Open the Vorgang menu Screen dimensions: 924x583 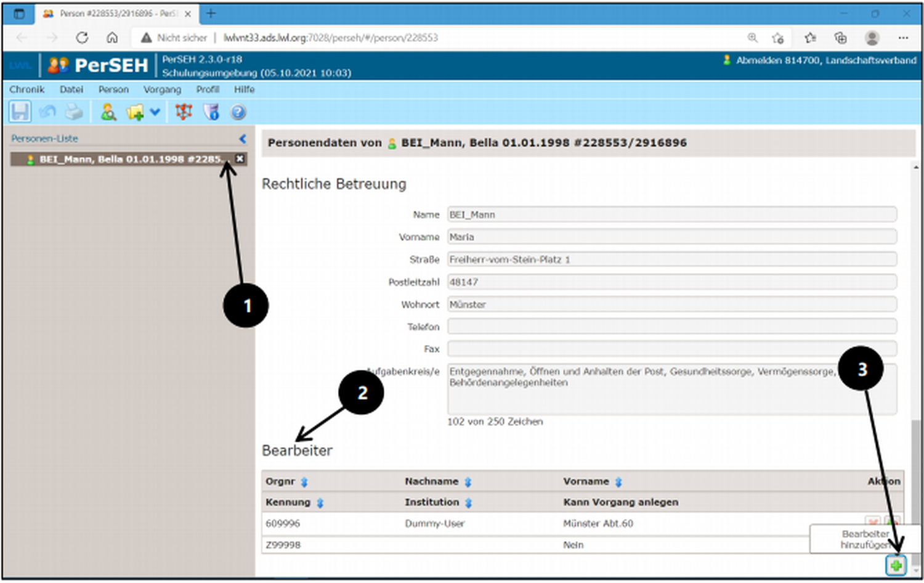[162, 89]
